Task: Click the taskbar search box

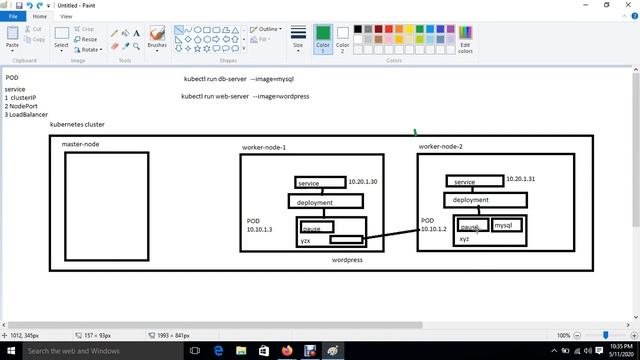Action: (x=103, y=351)
